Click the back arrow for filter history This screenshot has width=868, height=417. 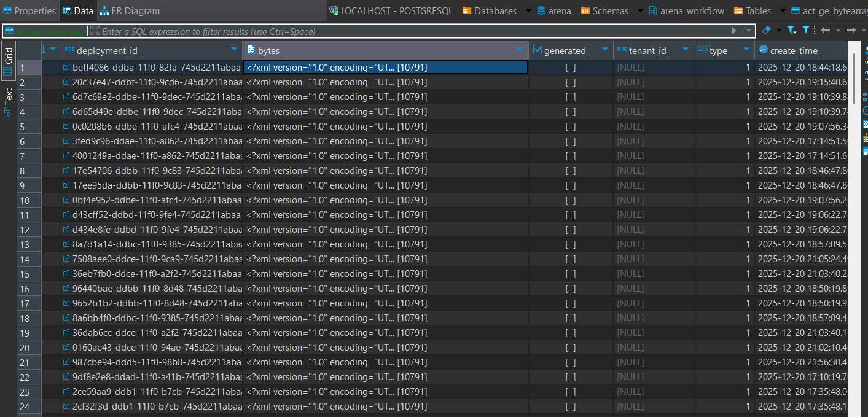point(826,30)
